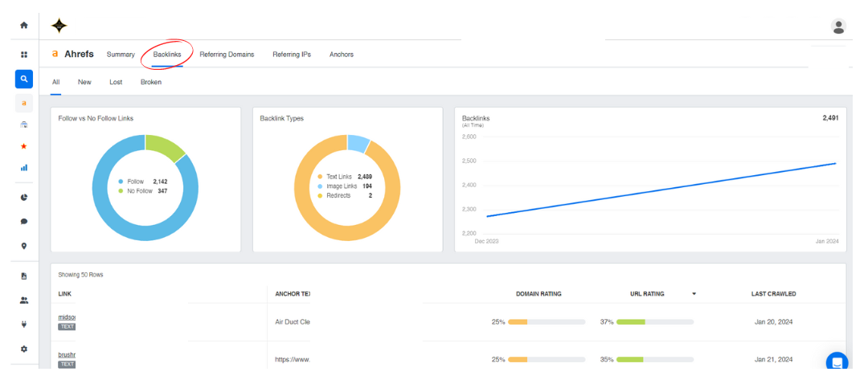The width and height of the screenshot is (868, 384).
Task: Show New backlinks filter tab
Action: click(84, 82)
